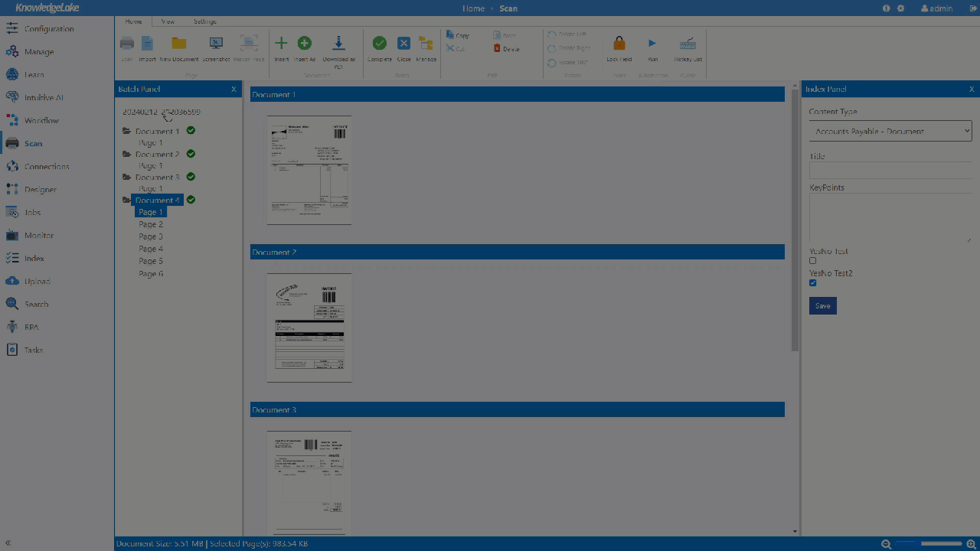980x551 pixels.
Task: Open the Hotkey List keyboard icon
Action: [x=688, y=44]
